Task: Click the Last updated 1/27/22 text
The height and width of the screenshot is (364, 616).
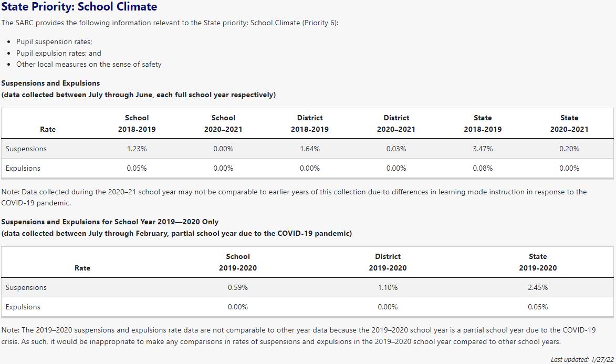Action: (x=581, y=360)
